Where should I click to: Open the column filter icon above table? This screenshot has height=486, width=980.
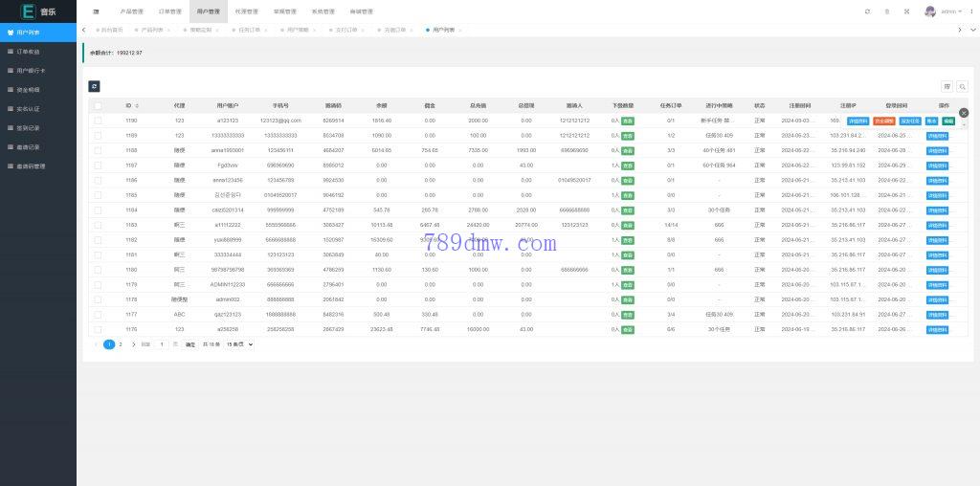tap(947, 86)
